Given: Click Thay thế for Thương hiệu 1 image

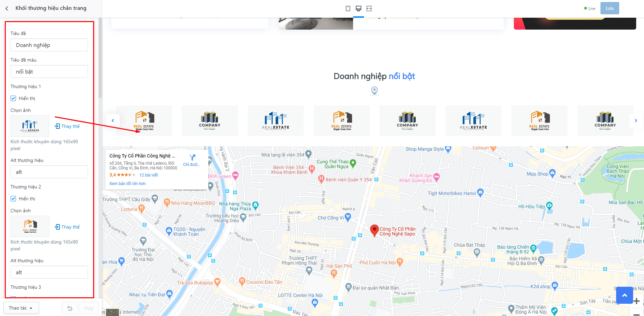Looking at the screenshot, I should pos(67,126).
